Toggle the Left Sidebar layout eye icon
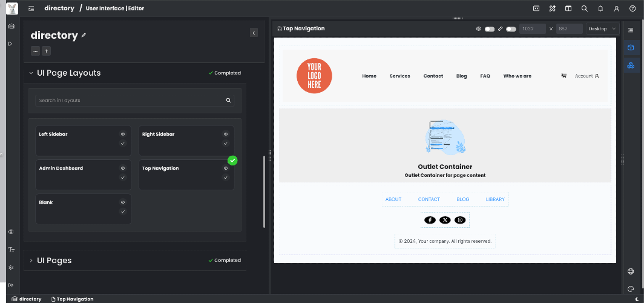The height and width of the screenshot is (303, 644). click(122, 134)
